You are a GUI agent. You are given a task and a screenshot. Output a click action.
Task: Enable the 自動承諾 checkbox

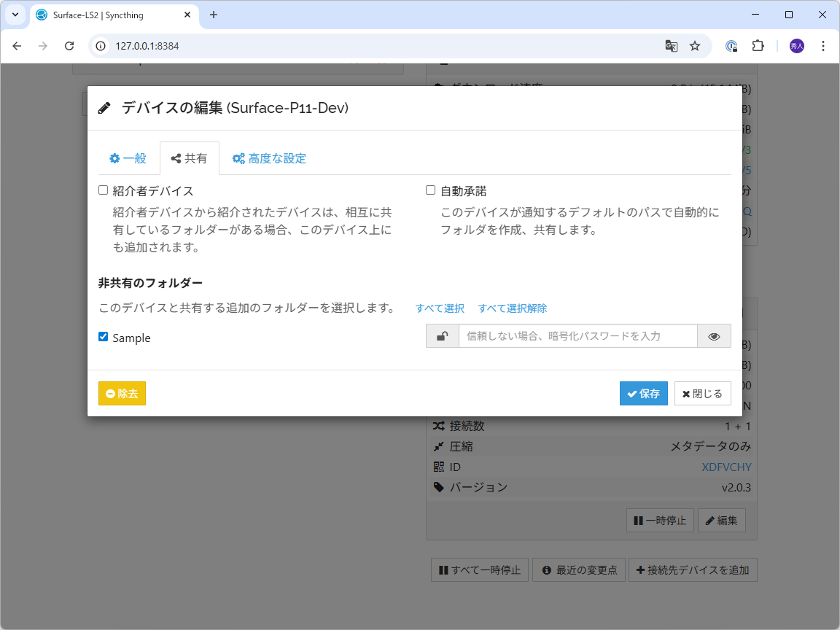coord(430,189)
